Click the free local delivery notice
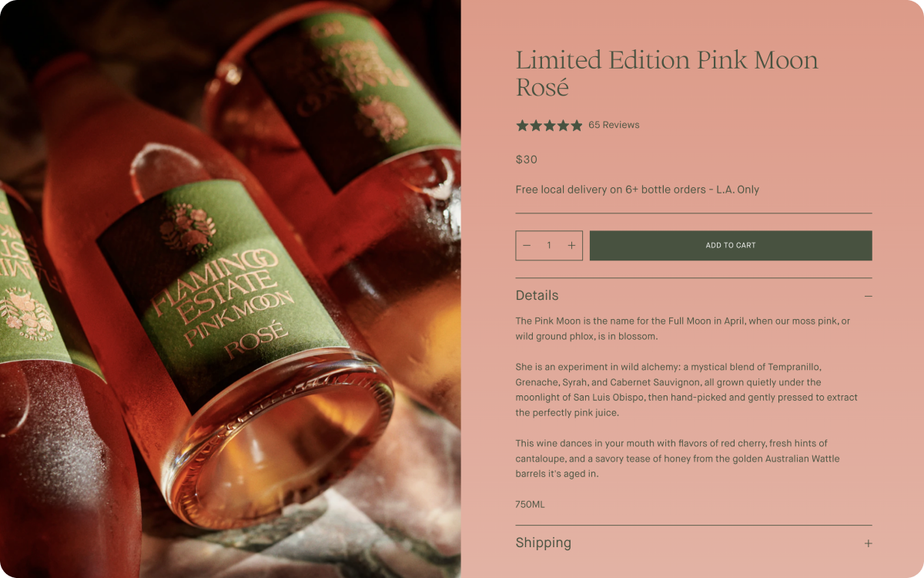 point(638,190)
